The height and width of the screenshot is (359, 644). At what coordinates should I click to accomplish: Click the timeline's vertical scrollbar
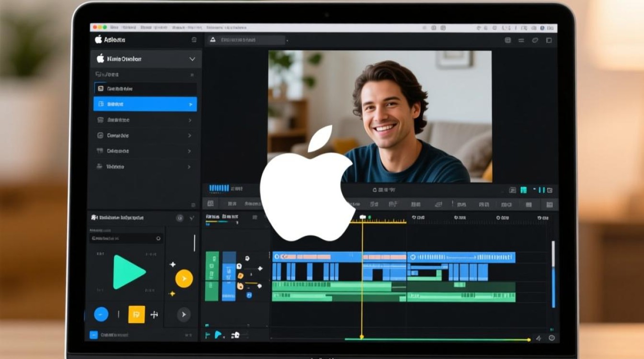[553, 274]
